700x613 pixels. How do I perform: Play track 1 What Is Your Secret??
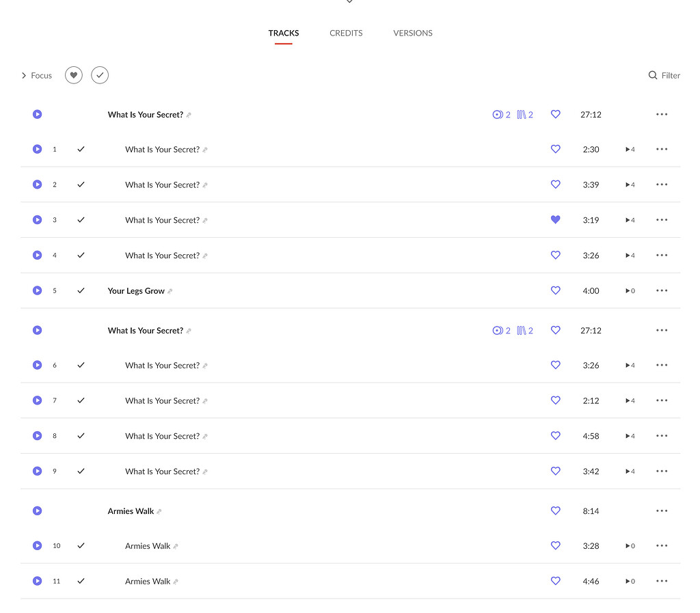point(38,149)
